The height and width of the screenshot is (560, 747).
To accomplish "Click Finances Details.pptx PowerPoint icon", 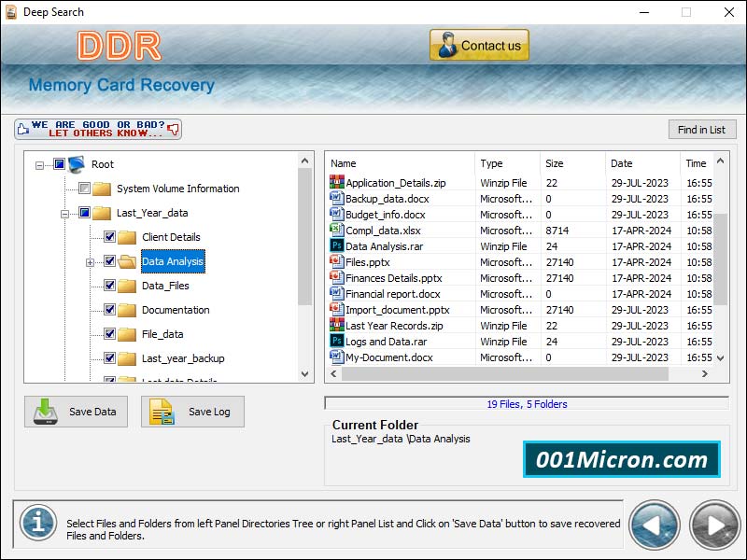I will 337,277.
